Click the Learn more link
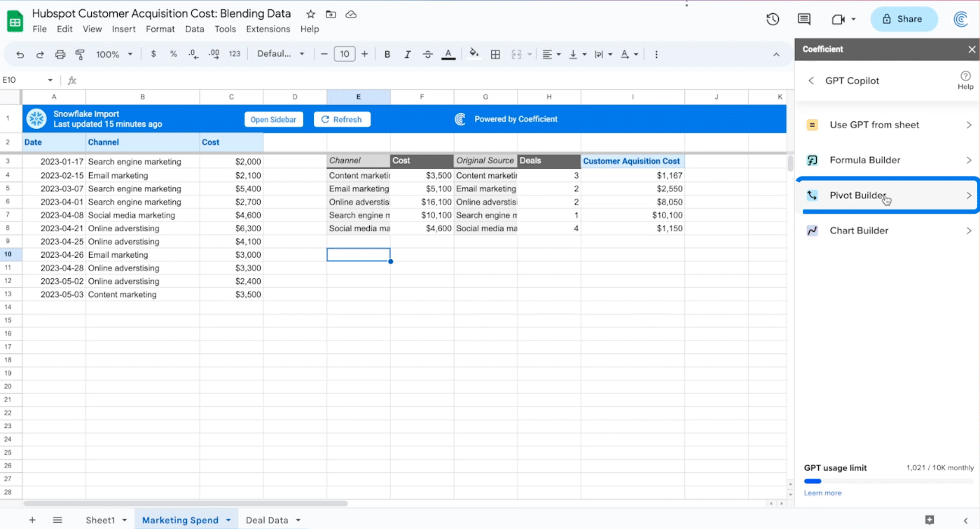 (x=822, y=493)
